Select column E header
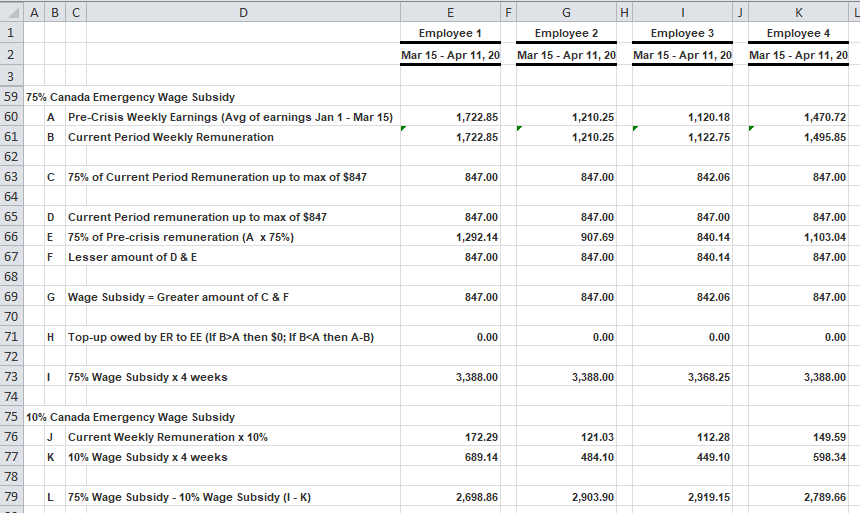 (x=450, y=12)
